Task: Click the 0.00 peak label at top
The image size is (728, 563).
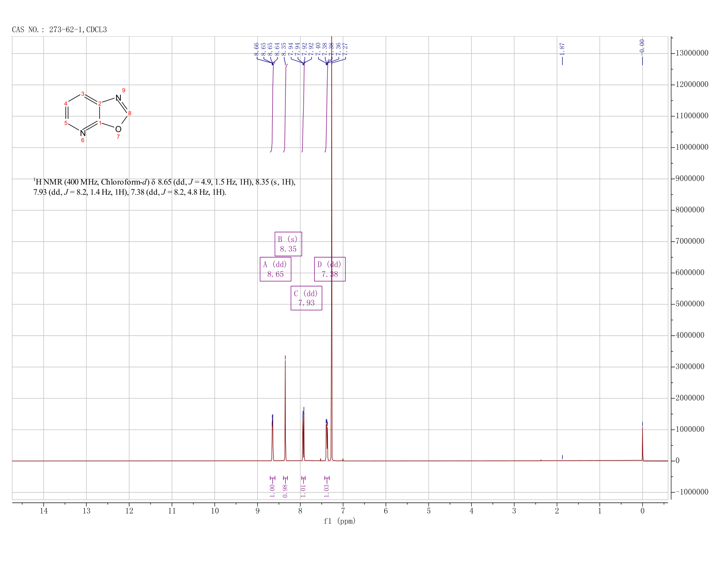Action: point(642,46)
